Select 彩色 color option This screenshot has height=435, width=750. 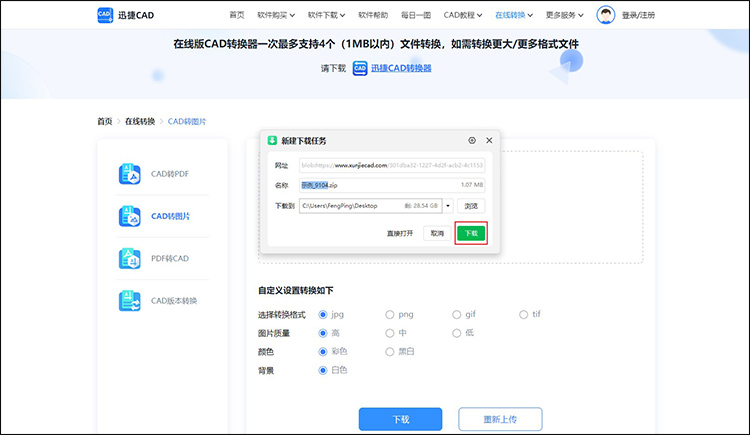[323, 352]
